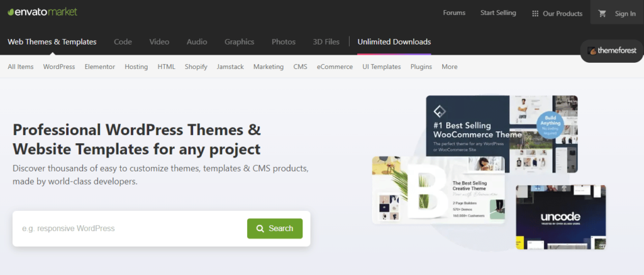Switch to the Code category
The width and height of the screenshot is (644, 275).
pos(123,42)
